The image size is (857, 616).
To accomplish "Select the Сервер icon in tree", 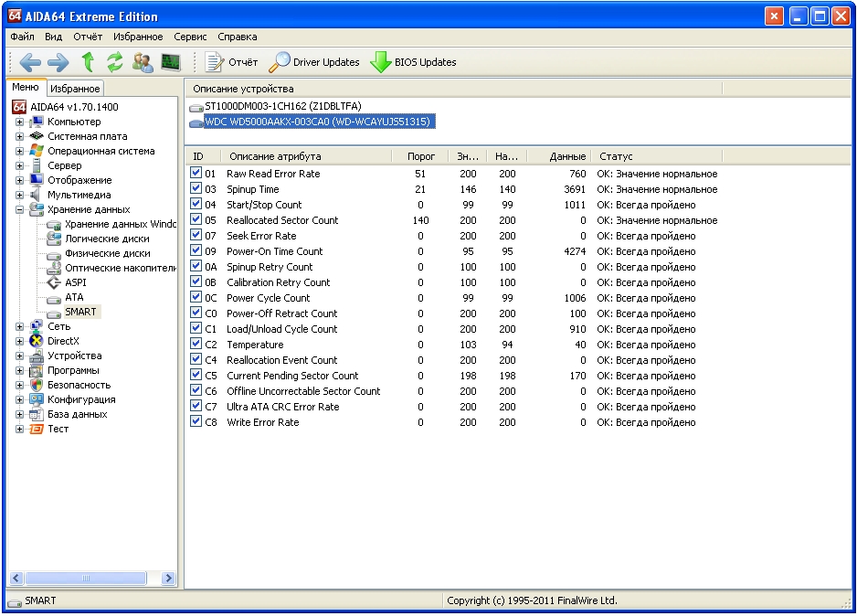I will pos(37,165).
